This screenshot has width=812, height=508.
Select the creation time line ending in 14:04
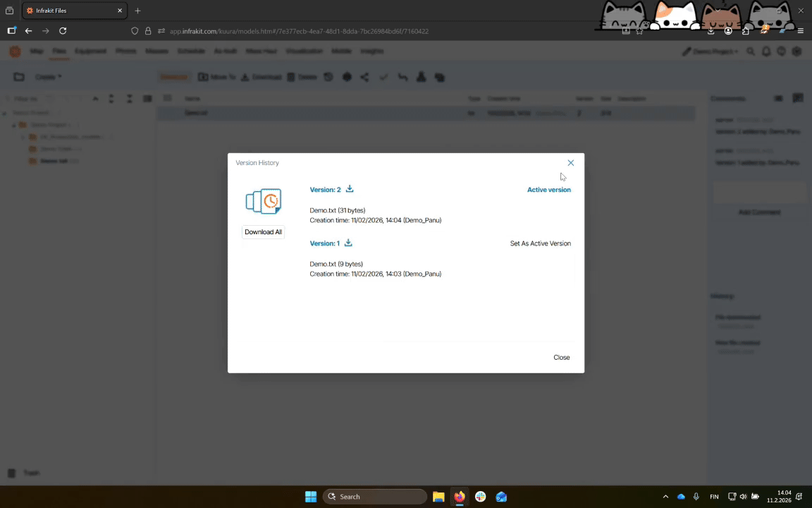[x=376, y=220]
